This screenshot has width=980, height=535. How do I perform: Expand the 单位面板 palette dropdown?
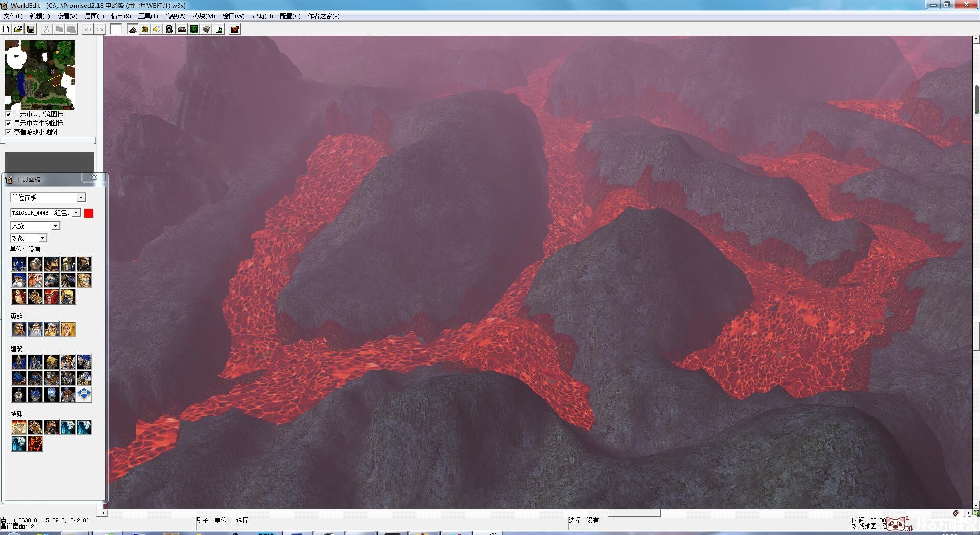81,198
